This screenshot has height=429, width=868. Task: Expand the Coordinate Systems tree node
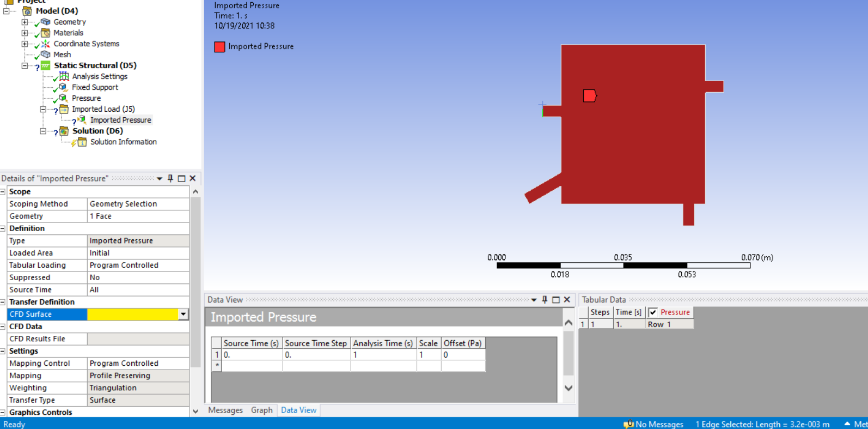click(x=25, y=44)
